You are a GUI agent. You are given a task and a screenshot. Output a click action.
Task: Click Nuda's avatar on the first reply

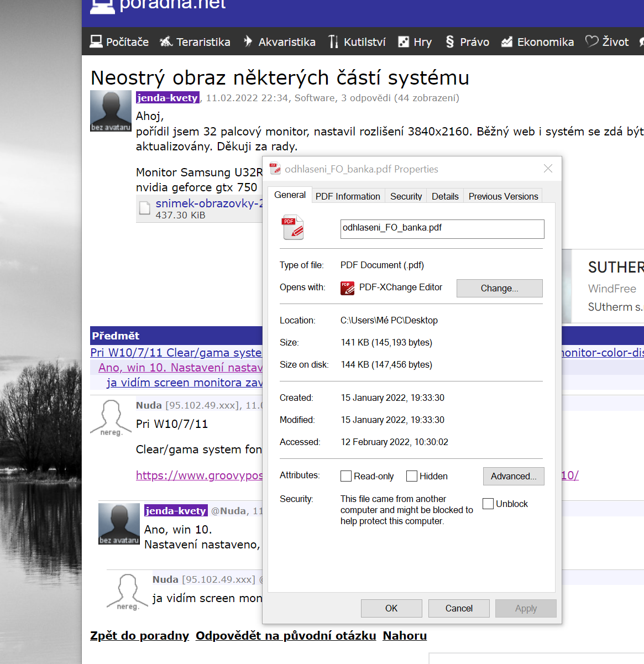(111, 418)
